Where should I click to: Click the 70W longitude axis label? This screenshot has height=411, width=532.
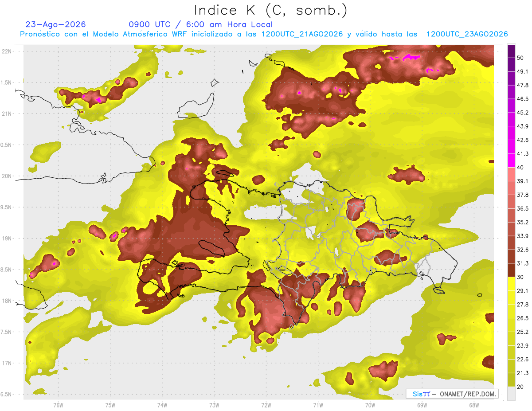370,405
